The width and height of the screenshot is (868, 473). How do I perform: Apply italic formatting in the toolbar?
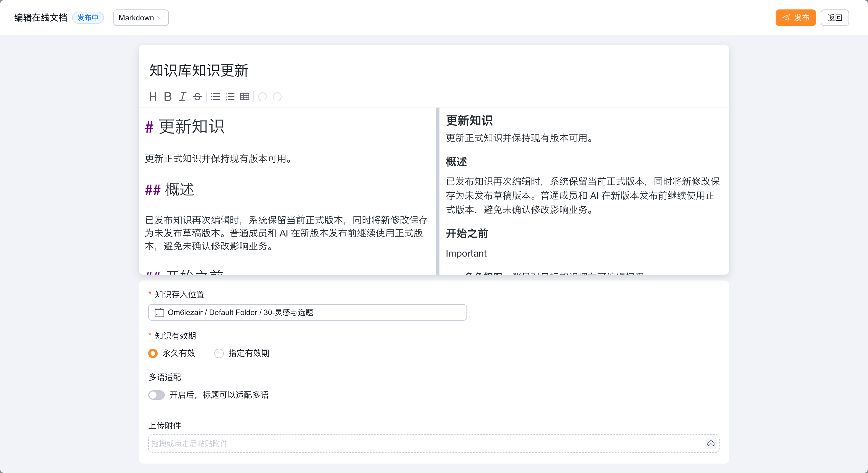(x=182, y=97)
